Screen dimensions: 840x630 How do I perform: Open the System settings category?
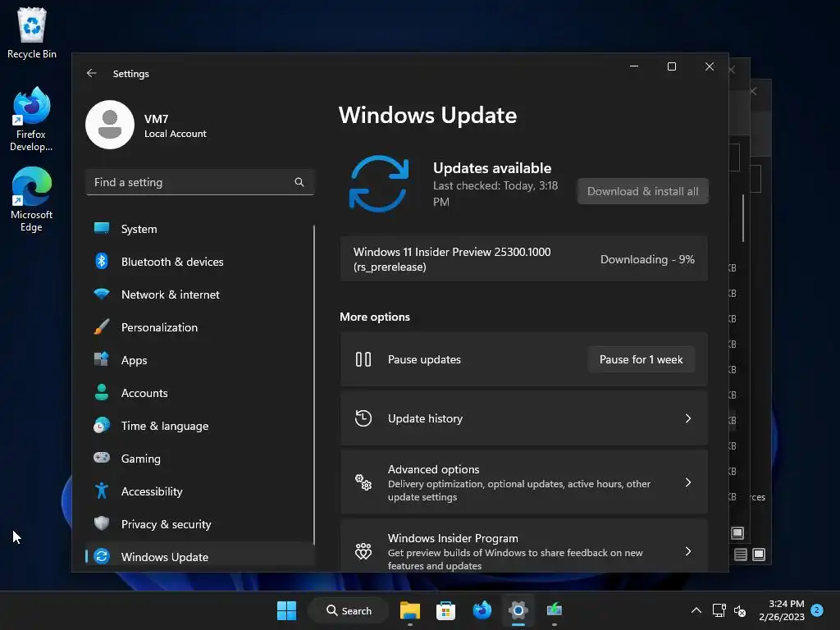tap(199, 229)
